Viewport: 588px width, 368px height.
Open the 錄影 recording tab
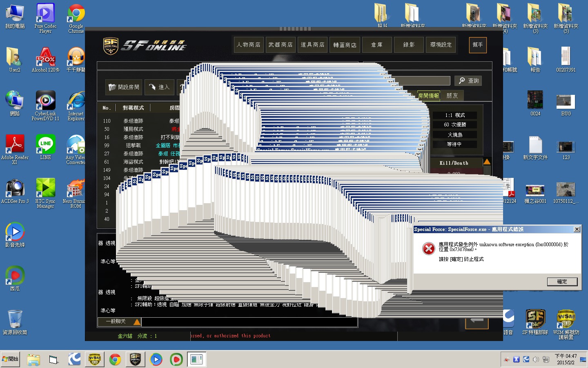(409, 45)
